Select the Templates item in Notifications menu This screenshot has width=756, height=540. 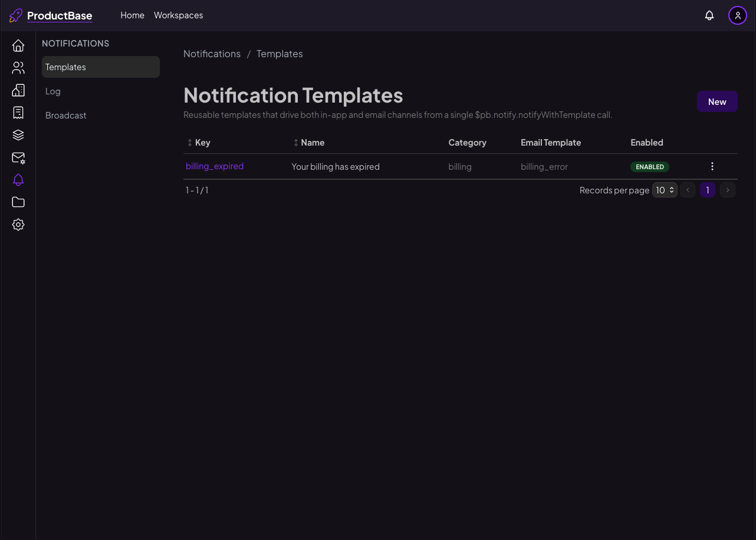101,67
